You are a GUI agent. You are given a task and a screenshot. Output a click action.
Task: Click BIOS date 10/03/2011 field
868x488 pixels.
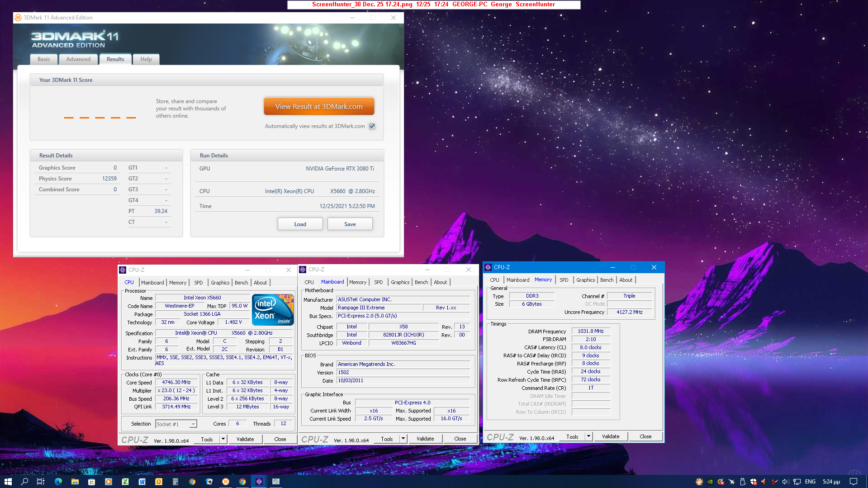coord(403,381)
